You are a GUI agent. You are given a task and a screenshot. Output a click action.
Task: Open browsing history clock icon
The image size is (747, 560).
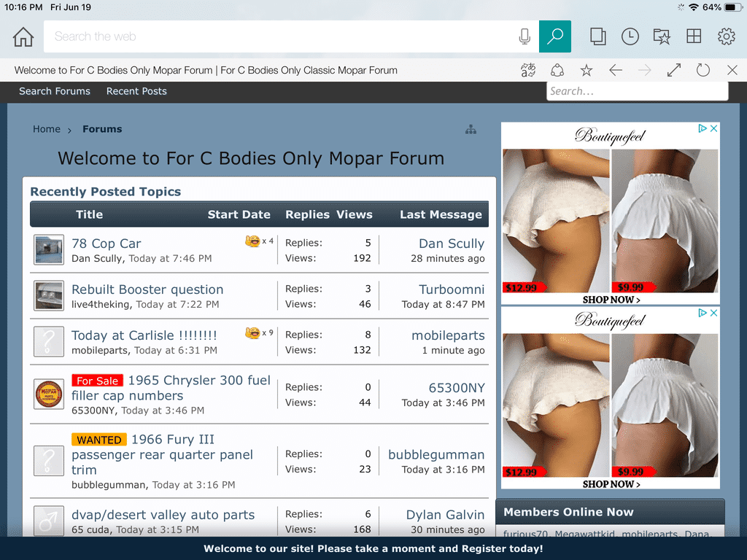tap(630, 36)
